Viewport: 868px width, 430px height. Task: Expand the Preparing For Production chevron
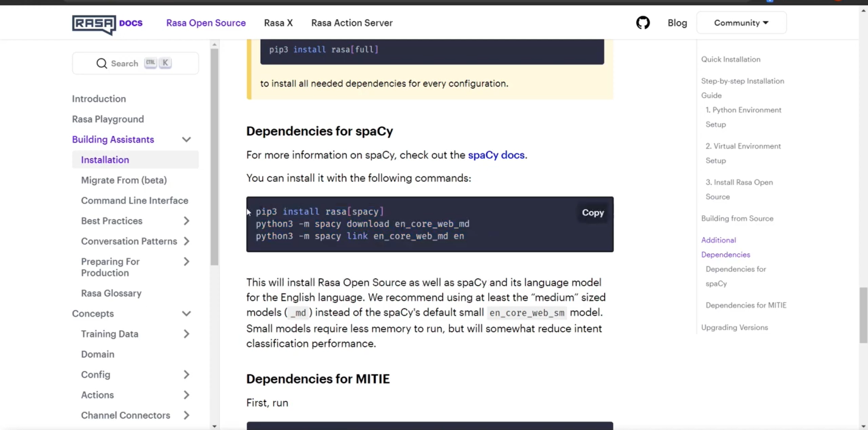186,261
